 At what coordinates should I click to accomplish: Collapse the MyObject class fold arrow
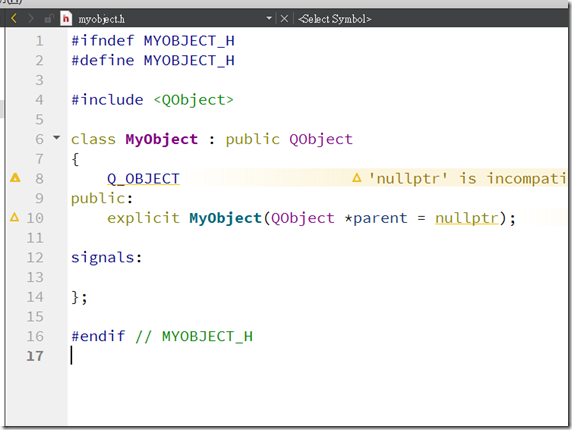coord(57,137)
